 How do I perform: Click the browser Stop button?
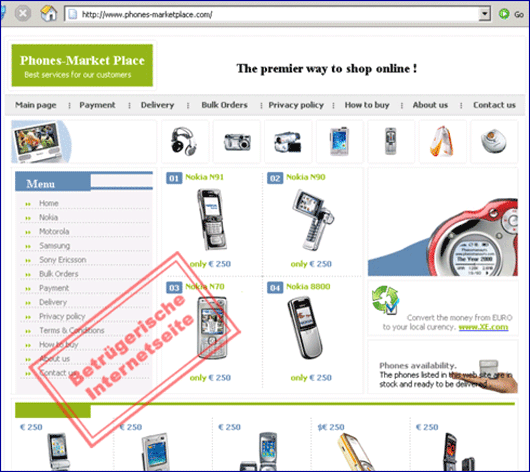click(x=23, y=14)
